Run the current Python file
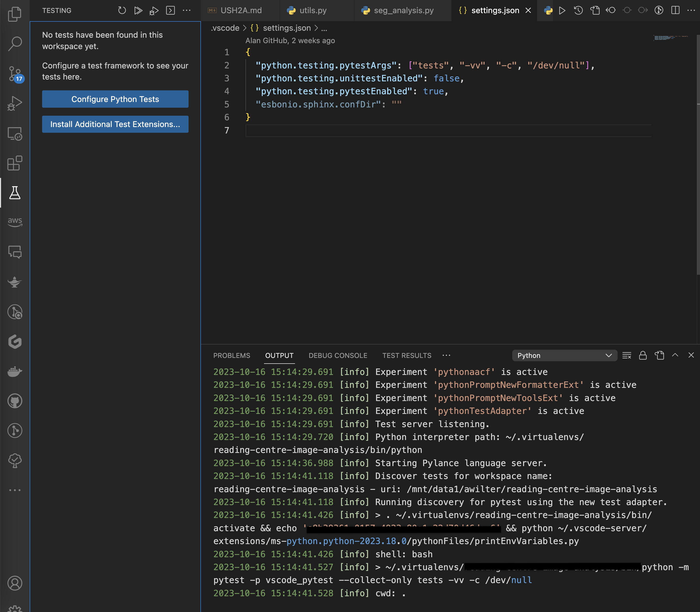Viewport: 700px width, 612px height. click(x=562, y=10)
